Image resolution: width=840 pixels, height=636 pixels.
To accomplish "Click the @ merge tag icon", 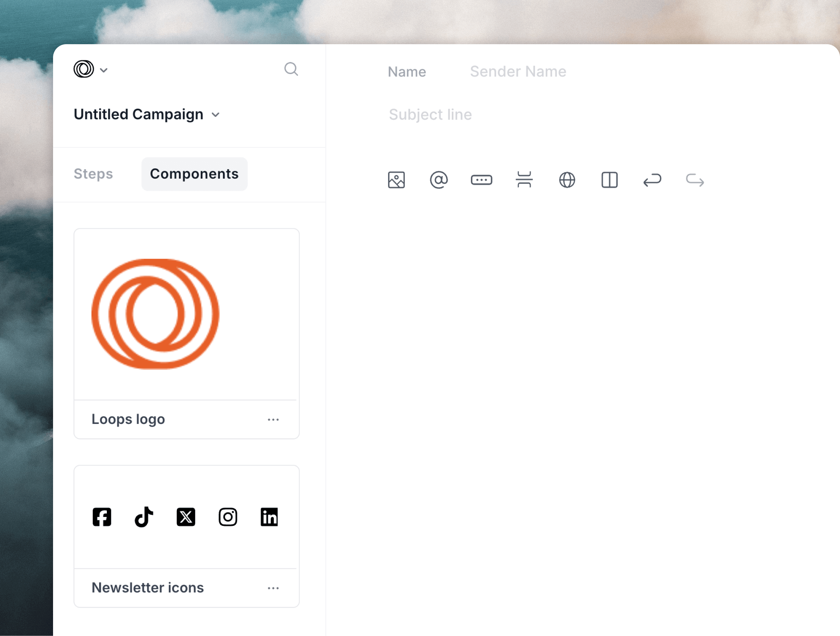I will click(x=439, y=180).
